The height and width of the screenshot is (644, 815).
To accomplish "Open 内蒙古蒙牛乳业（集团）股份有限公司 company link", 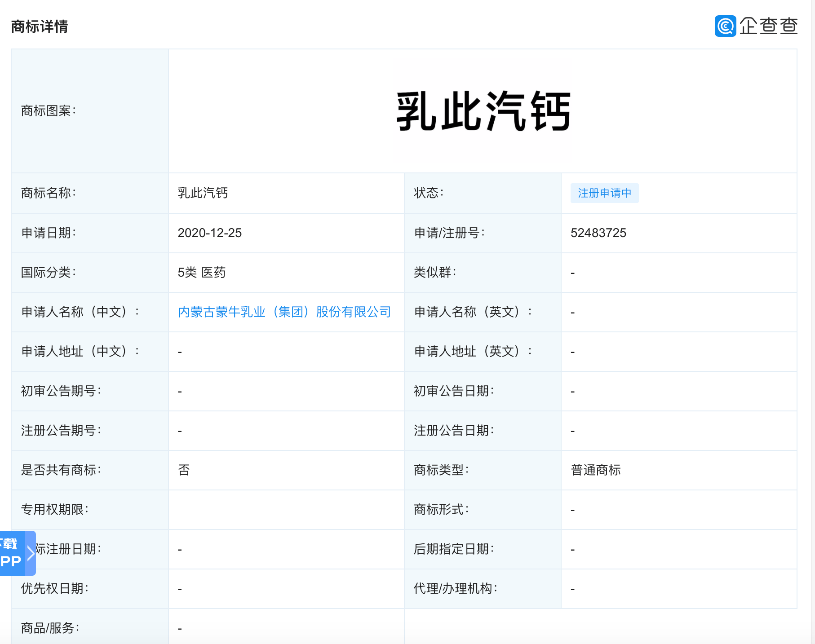I will click(284, 312).
